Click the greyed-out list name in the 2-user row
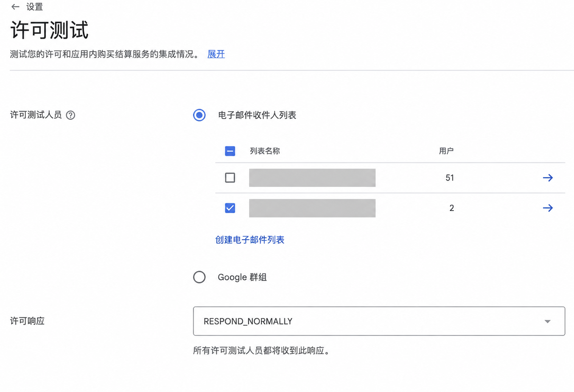 pyautogui.click(x=312, y=208)
